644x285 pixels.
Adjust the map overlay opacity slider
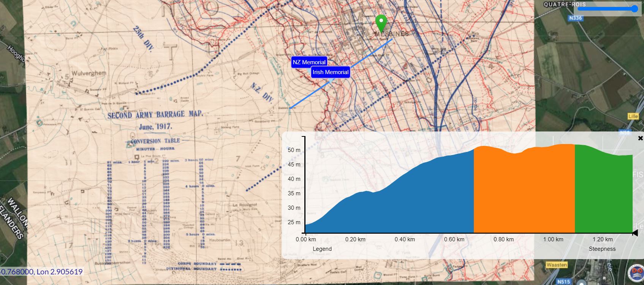coord(607,9)
